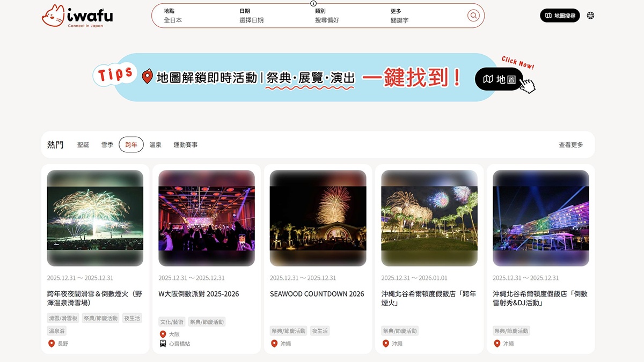Click the Nagano location pin icon

tap(52, 343)
